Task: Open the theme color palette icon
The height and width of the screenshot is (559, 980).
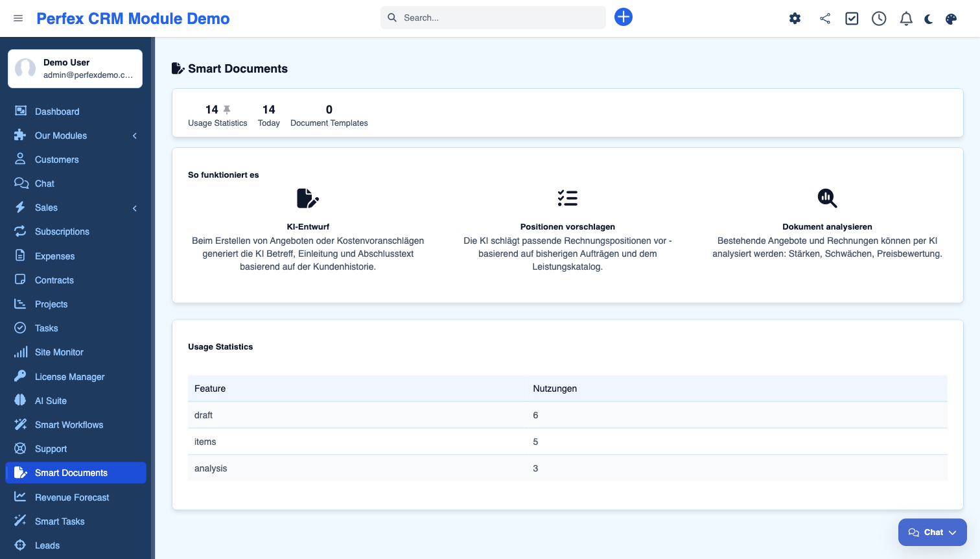Action: coord(951,19)
